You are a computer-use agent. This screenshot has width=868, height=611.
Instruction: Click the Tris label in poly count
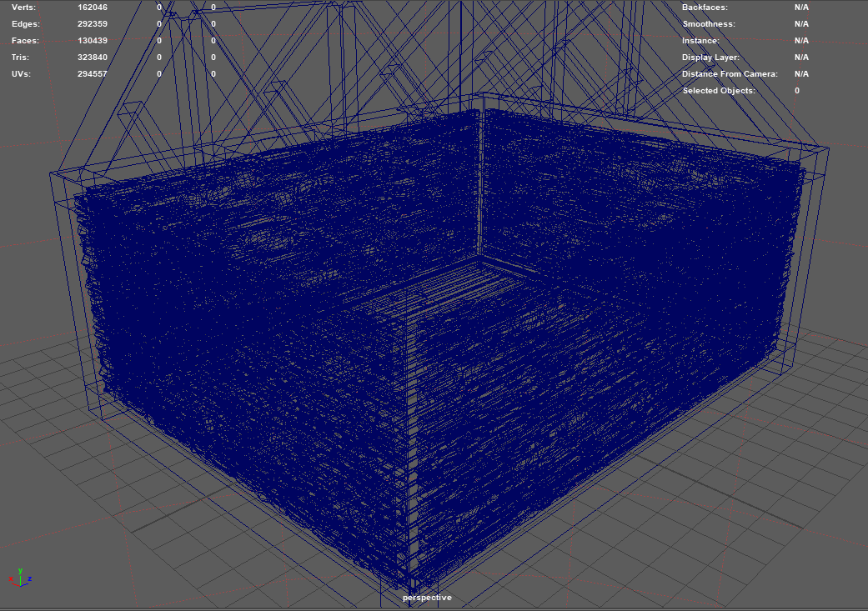point(20,57)
